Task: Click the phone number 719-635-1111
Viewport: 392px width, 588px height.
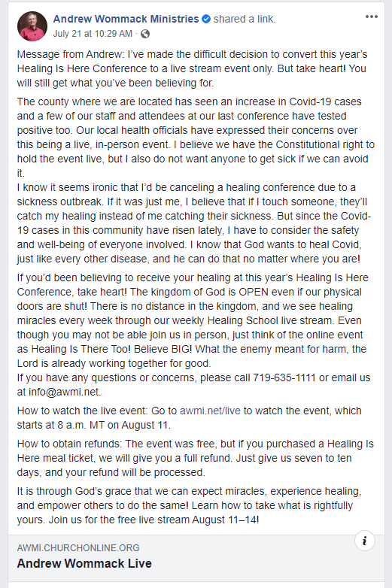Action: 284,377
